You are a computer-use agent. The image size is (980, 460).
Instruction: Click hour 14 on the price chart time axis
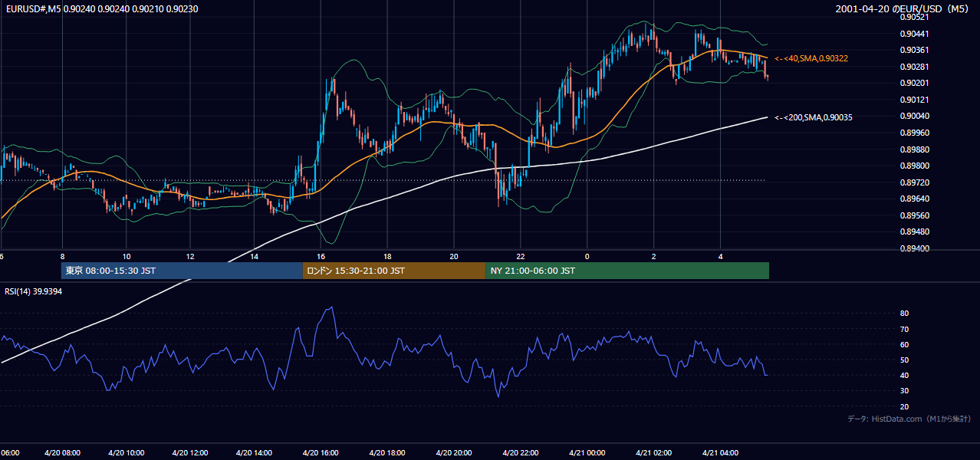coord(255,256)
